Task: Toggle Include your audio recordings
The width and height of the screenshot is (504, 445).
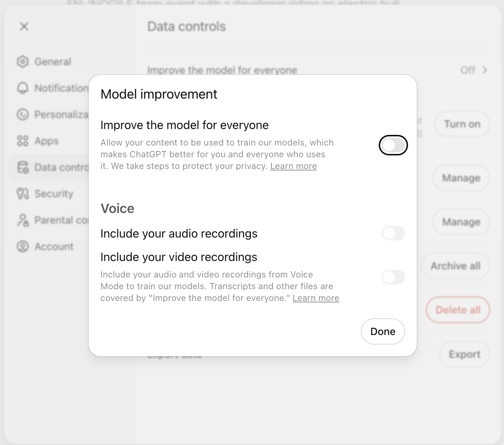Action: tap(393, 233)
